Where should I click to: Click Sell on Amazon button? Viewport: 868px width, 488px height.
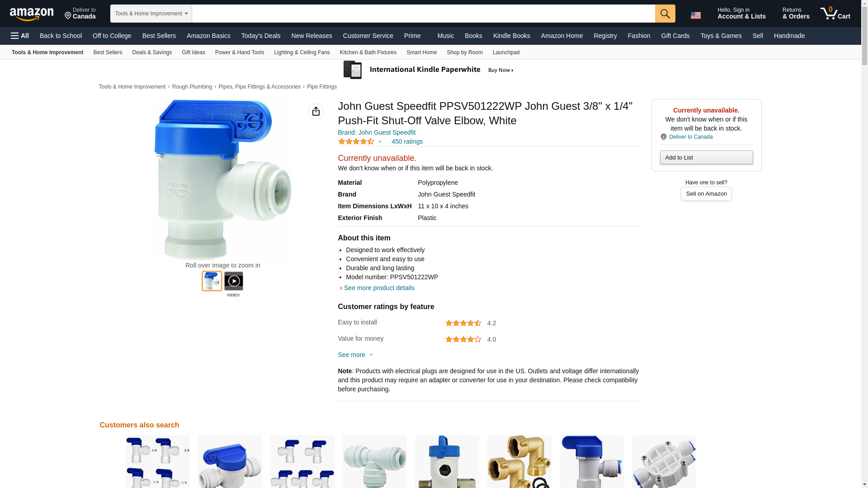[706, 193]
